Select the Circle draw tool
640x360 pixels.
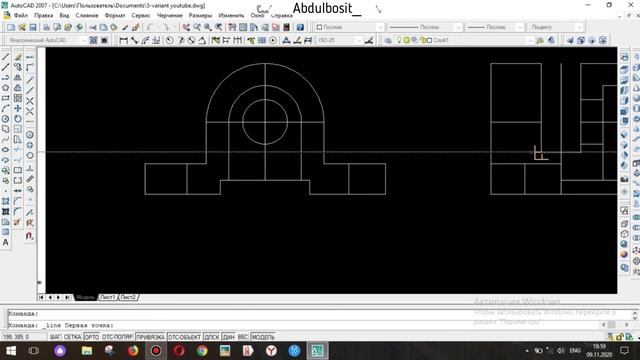(6, 119)
